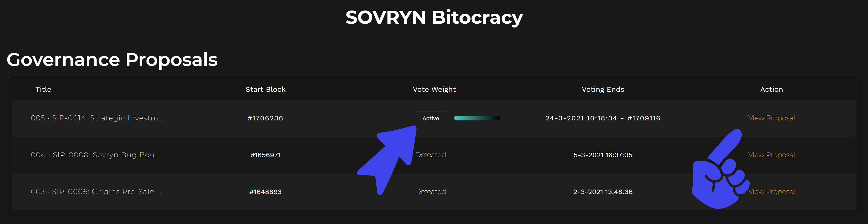Screen dimensions: 868x224
Task: Click the Vote Weight column header
Action: [434, 89]
